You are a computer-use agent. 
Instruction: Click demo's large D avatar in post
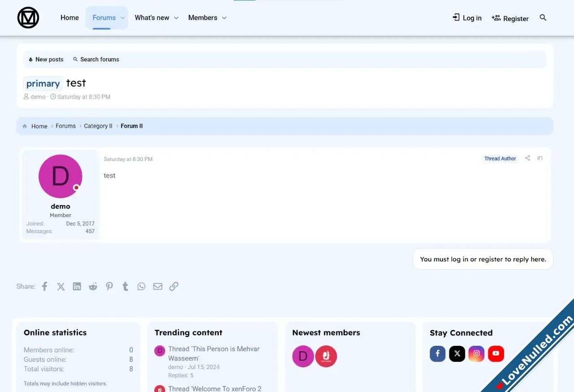[x=61, y=176]
